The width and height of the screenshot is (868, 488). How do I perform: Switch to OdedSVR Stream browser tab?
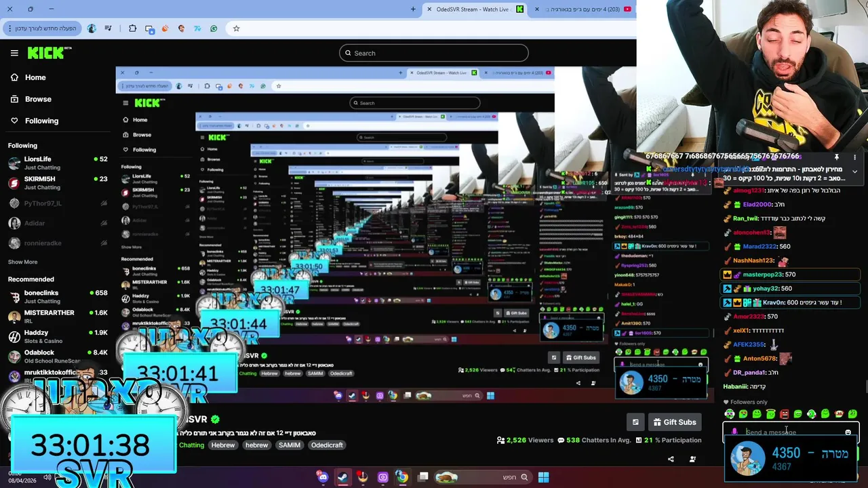pyautogui.click(x=473, y=9)
